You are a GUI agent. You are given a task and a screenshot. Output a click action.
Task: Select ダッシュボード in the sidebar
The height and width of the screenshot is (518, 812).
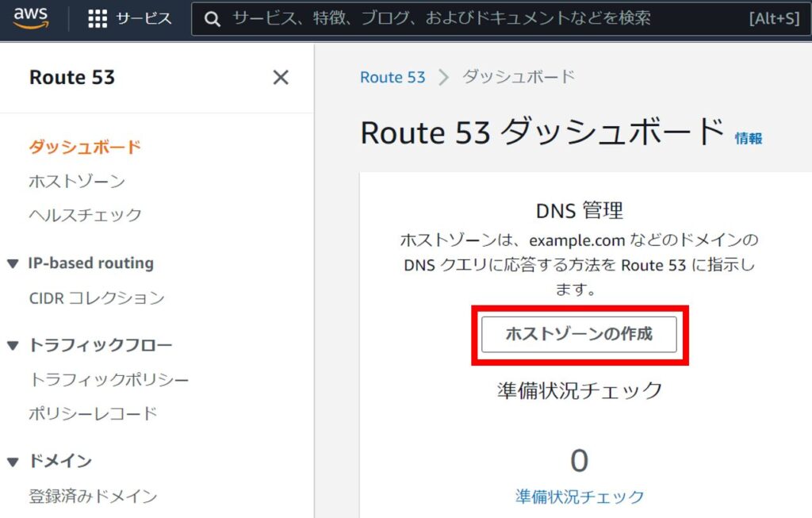pos(85,147)
